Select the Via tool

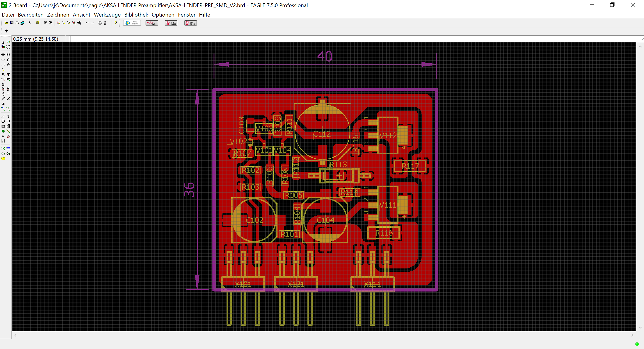(3, 131)
